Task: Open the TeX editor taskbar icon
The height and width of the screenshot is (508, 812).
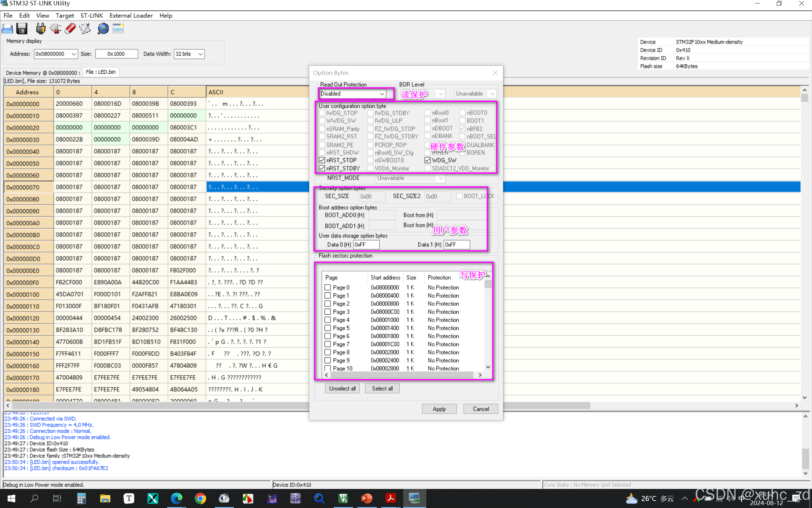Action: point(272,498)
